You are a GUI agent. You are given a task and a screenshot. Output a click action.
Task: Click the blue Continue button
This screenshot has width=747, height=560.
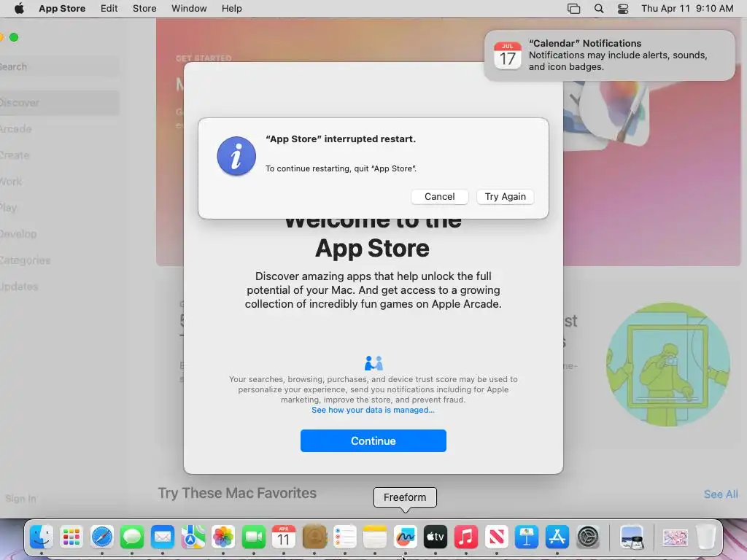tap(373, 441)
